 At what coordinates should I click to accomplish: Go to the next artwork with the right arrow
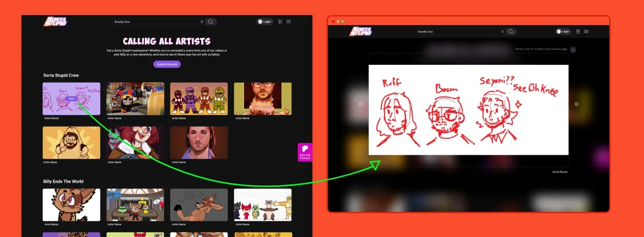tap(576, 104)
